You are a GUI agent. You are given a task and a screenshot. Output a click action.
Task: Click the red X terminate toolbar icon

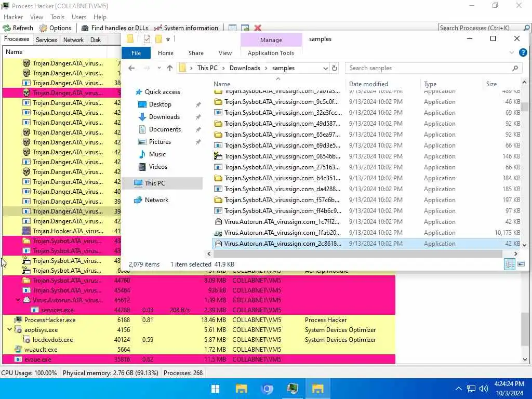tap(258, 28)
